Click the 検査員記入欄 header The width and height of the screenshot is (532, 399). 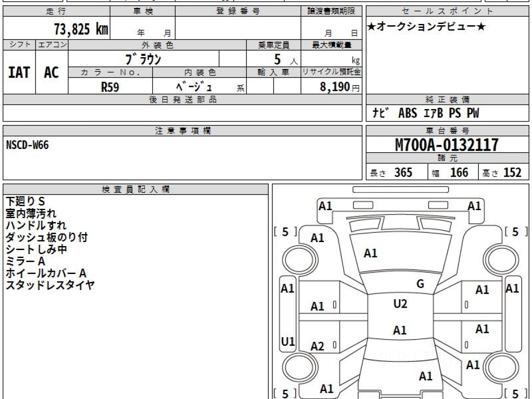(x=136, y=189)
